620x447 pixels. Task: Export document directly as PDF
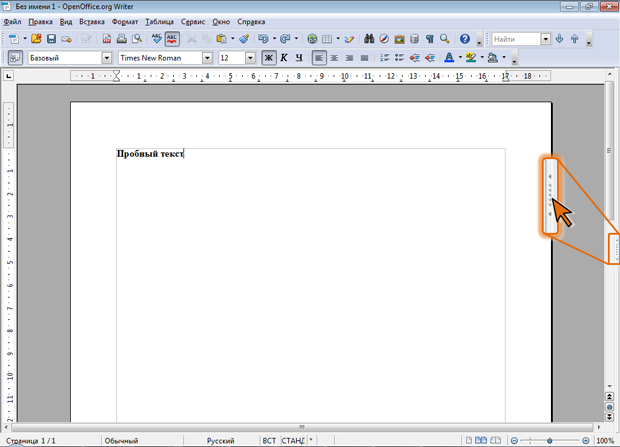(107, 39)
